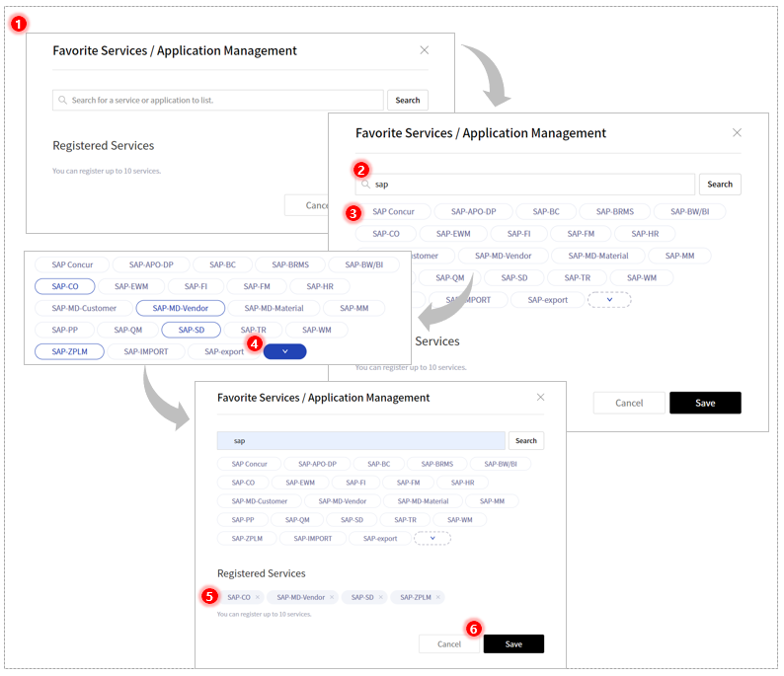Close the right-side Application Management dialog
This screenshot has width=784, height=676.
737,132
